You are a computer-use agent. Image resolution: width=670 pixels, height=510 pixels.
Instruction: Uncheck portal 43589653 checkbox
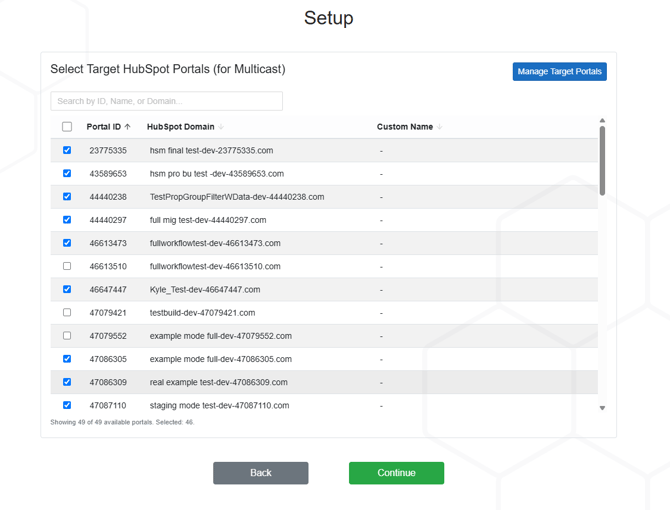click(x=67, y=173)
